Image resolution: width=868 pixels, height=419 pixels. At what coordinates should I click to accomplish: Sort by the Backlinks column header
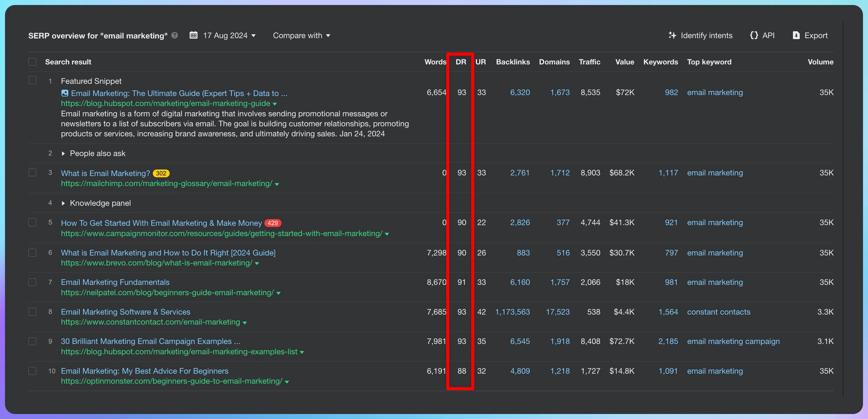tap(513, 62)
